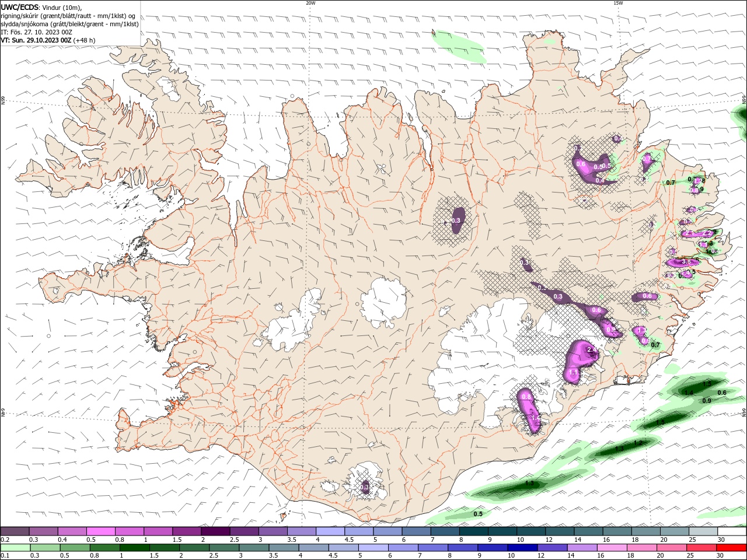Viewport: 747px width, 560px height.
Task: Select the 0.2 swatch in the upper snow scale
Action: [x=15, y=531]
